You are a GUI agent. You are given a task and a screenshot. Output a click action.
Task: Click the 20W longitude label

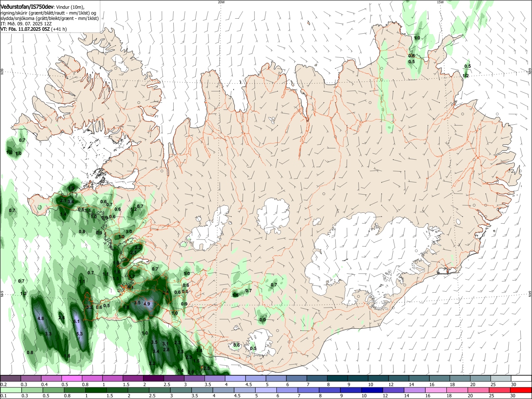click(x=221, y=2)
